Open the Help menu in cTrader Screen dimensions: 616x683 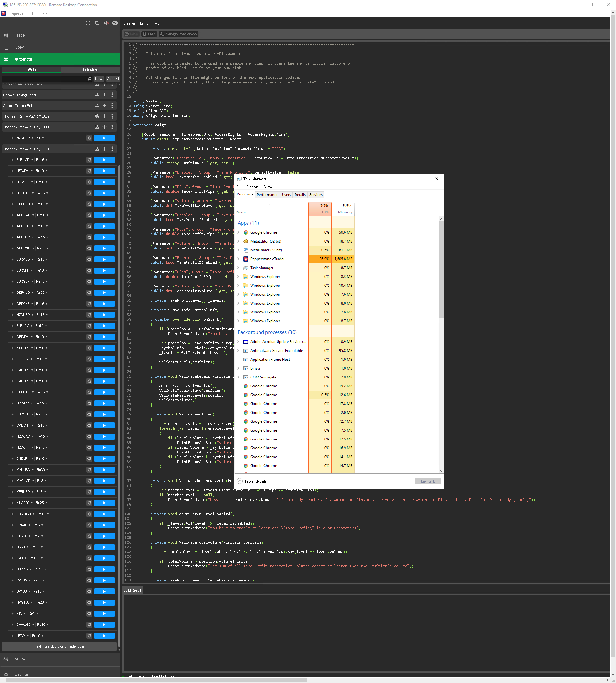156,23
